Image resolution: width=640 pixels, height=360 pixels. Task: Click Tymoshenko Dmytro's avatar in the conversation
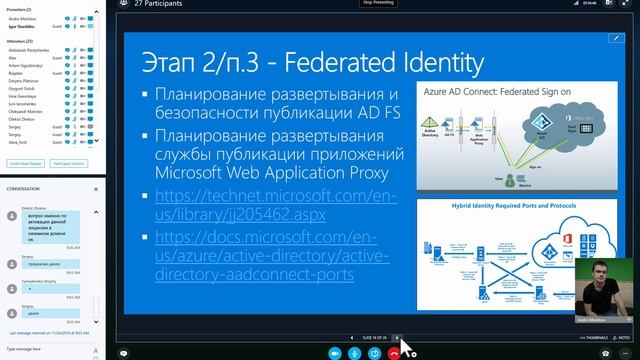tap(12, 289)
